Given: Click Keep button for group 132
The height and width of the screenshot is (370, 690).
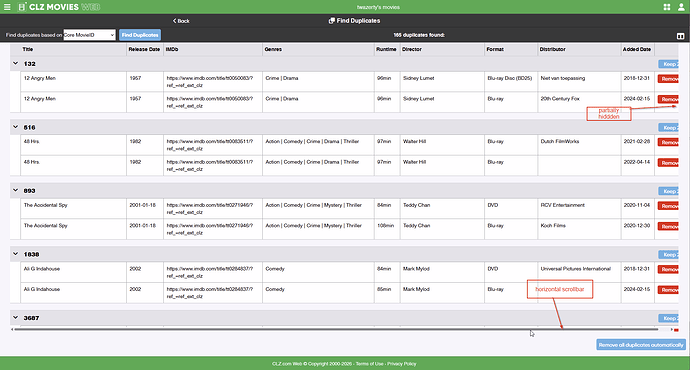Looking at the screenshot, I should coord(668,64).
